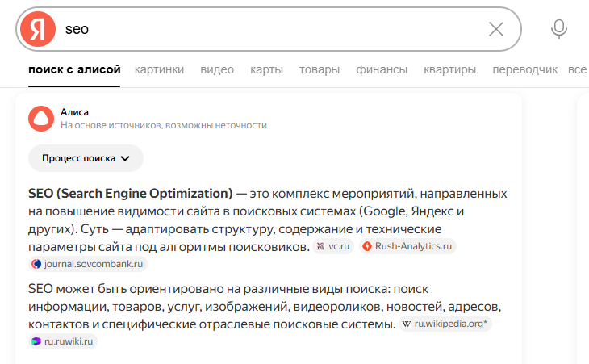Select the поиск с алисой tab
589x364 pixels.
(x=74, y=69)
